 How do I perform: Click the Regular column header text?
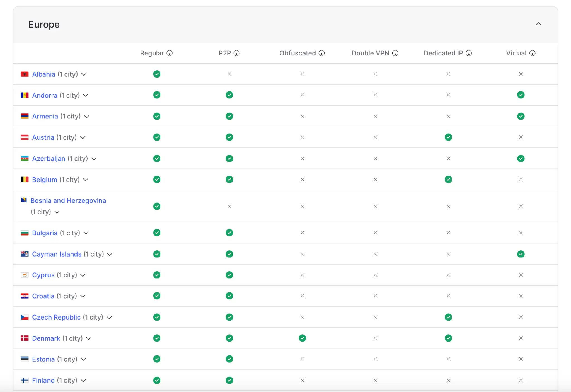point(152,53)
